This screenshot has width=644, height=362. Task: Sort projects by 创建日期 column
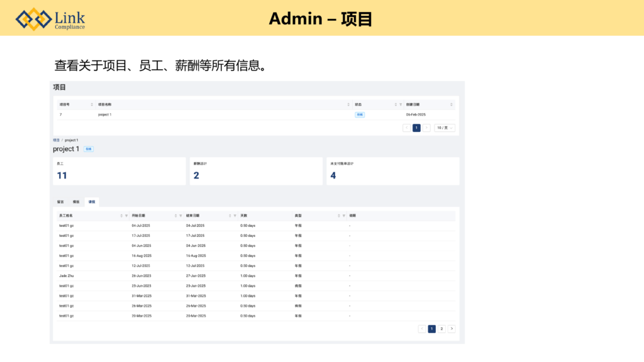pyautogui.click(x=451, y=104)
